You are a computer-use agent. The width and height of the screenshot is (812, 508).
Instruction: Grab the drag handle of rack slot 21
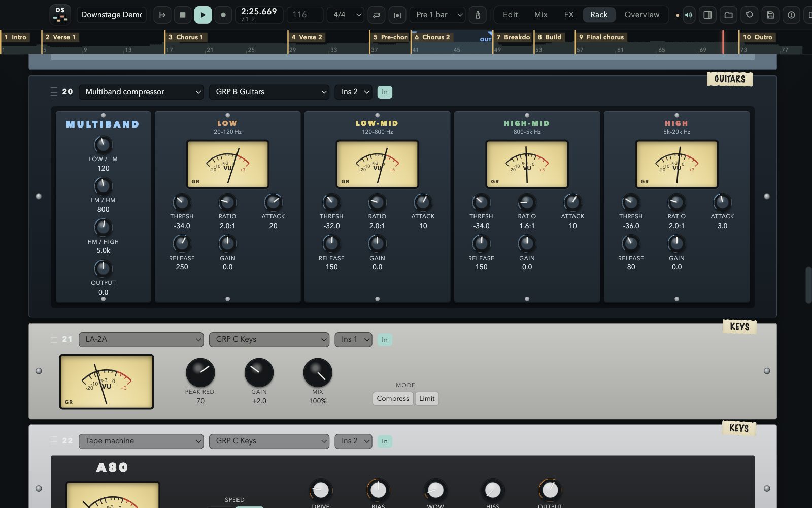pyautogui.click(x=54, y=339)
